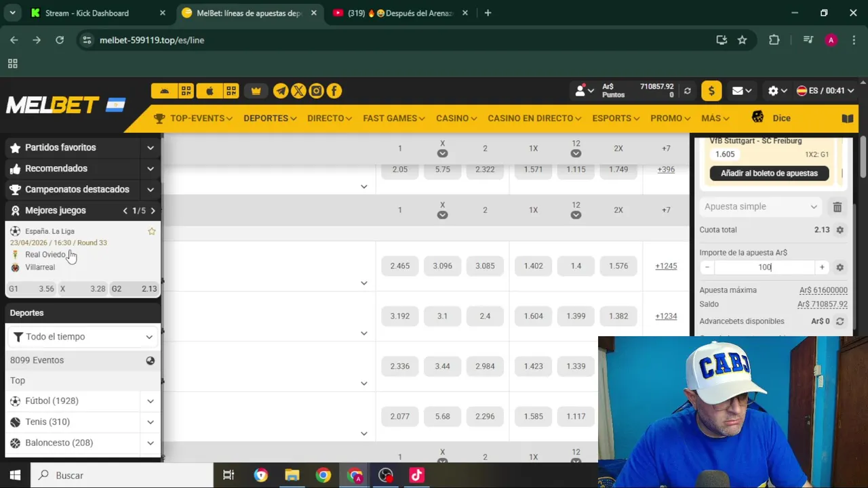
Task: Open the browser extensions puzzle icon
Action: pos(774,40)
